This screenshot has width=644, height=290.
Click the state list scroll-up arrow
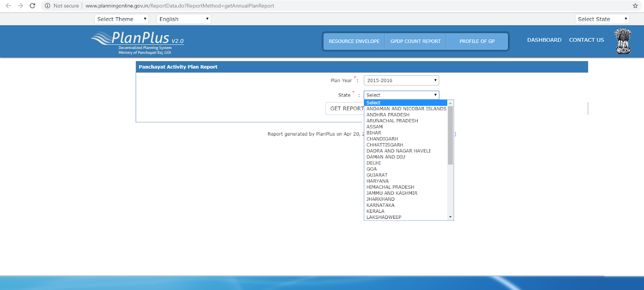point(450,103)
